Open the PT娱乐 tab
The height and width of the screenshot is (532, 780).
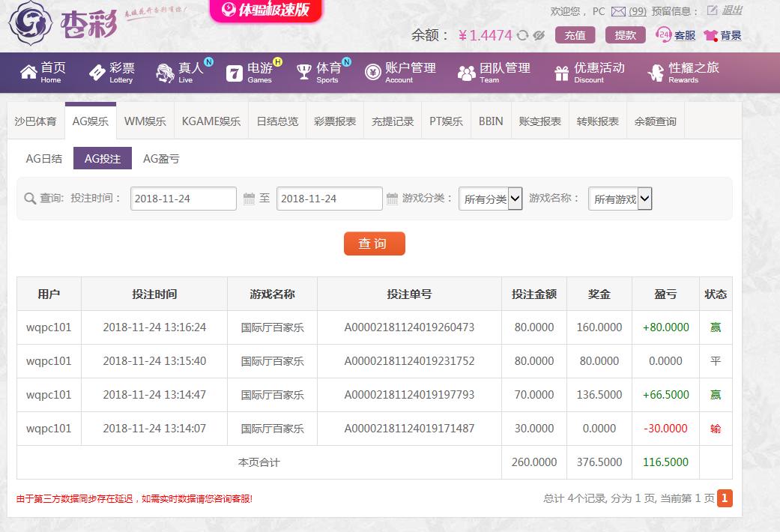[447, 121]
